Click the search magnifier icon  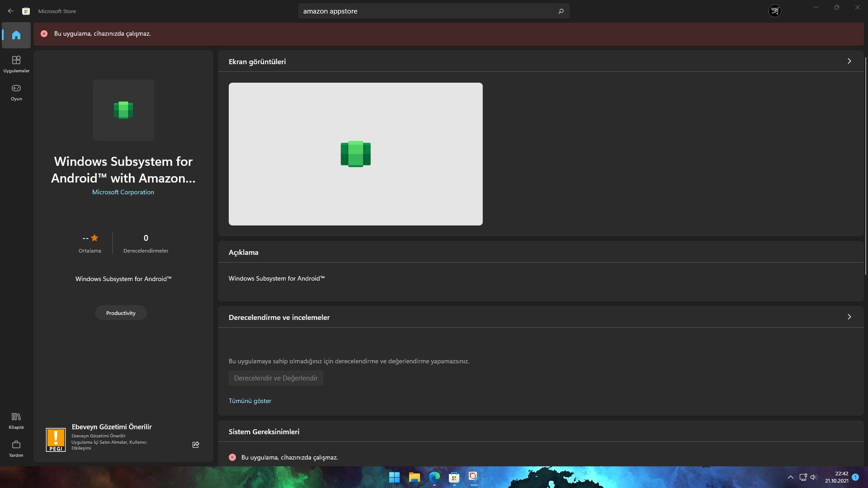pyautogui.click(x=561, y=11)
